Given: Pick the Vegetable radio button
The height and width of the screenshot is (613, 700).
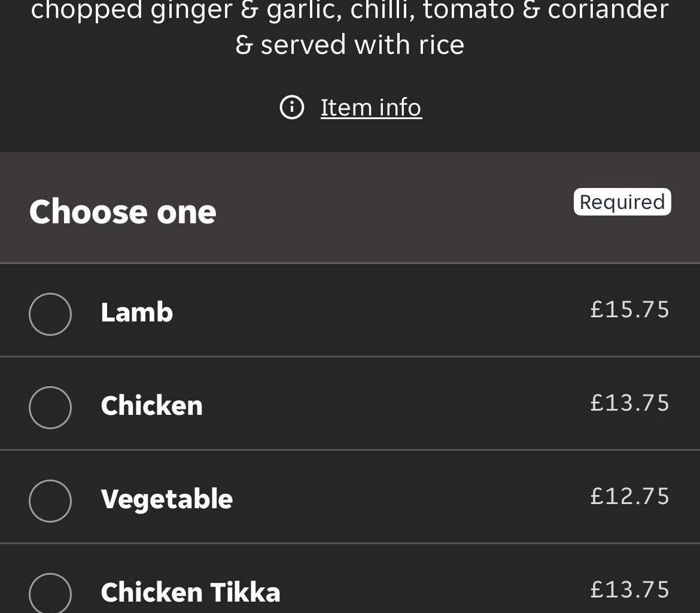Looking at the screenshot, I should tap(50, 501).
